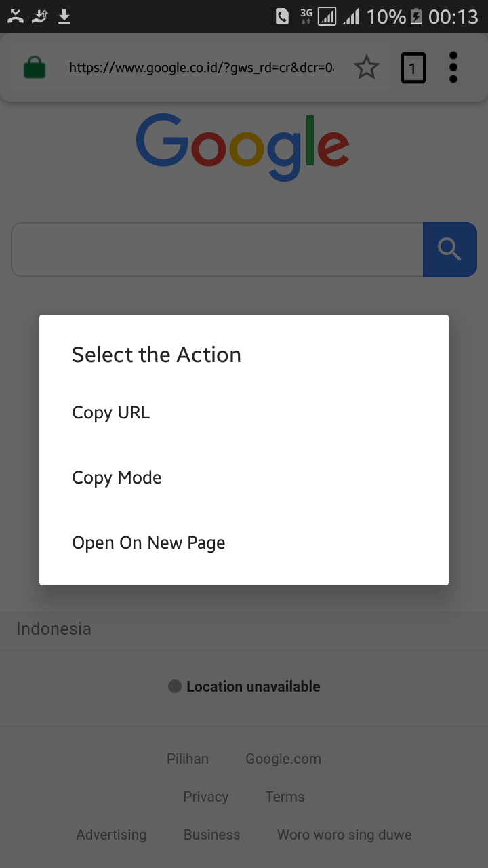Open the Privacy link

[205, 797]
